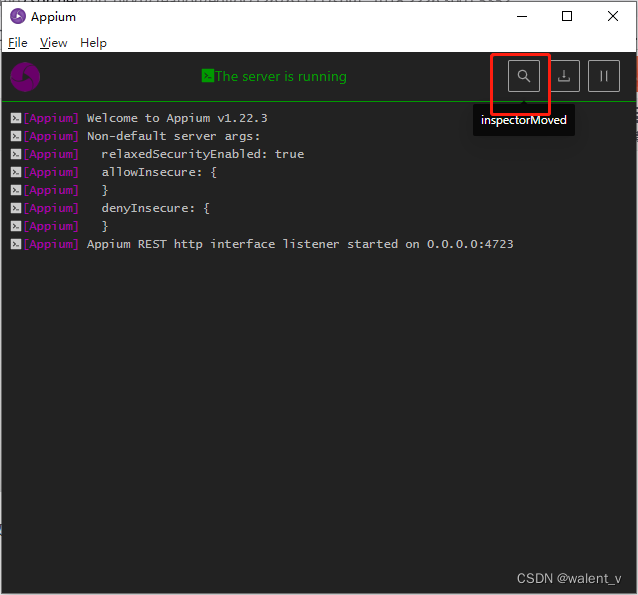Screen dimensions: 638x595
Task: Click the log icon beside 'allowInsecure: {'
Action: coord(16,172)
